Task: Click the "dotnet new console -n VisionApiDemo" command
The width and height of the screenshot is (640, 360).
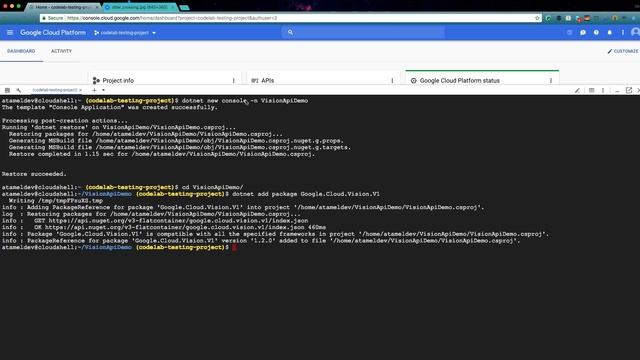Action: click(245, 100)
